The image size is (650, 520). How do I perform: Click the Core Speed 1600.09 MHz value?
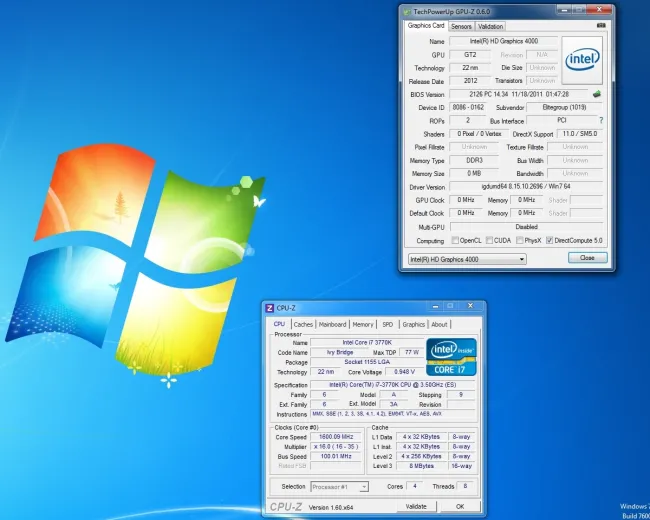(336, 437)
